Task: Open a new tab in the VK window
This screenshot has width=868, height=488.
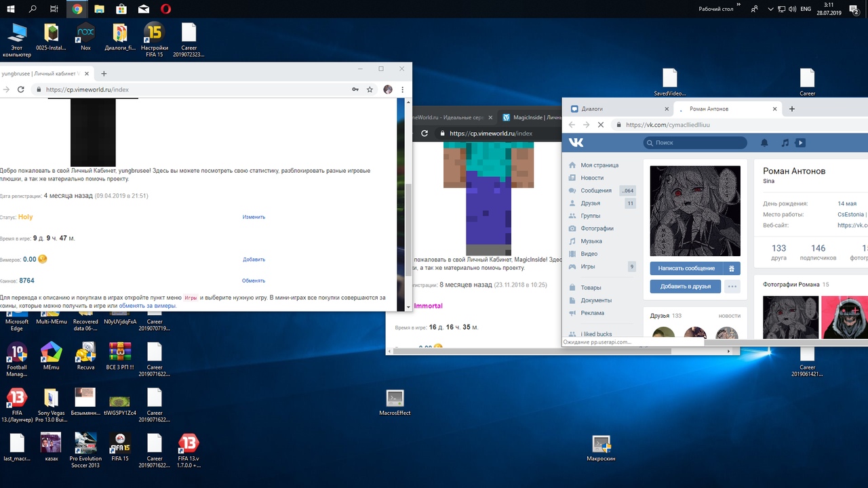Action: pyautogui.click(x=792, y=108)
